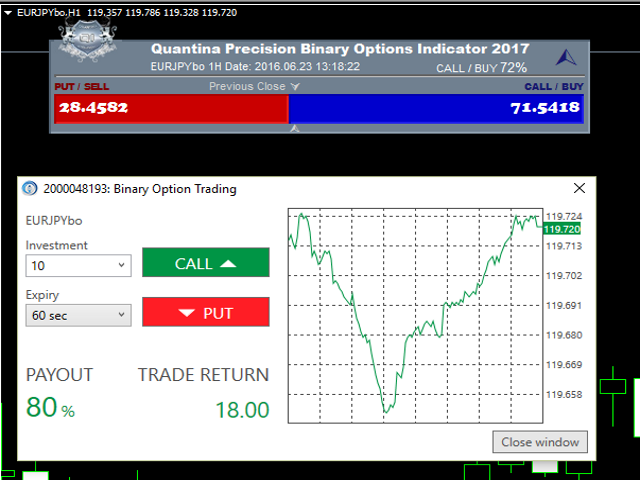Click the blue CALL / BUY bar 71.5418

tap(436, 108)
